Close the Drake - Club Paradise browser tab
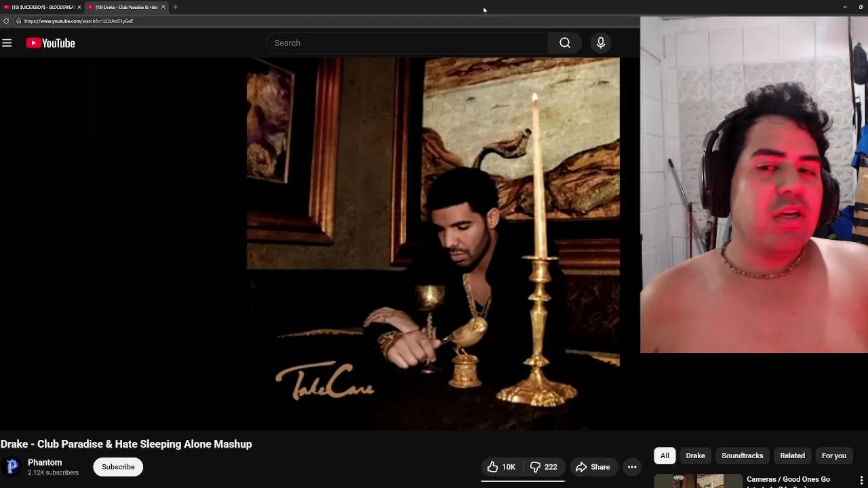The image size is (868, 488). 163,7
